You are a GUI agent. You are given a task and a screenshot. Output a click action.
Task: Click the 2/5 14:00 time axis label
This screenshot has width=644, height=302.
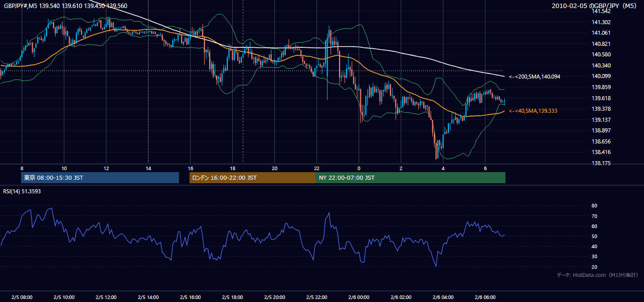tap(148, 297)
